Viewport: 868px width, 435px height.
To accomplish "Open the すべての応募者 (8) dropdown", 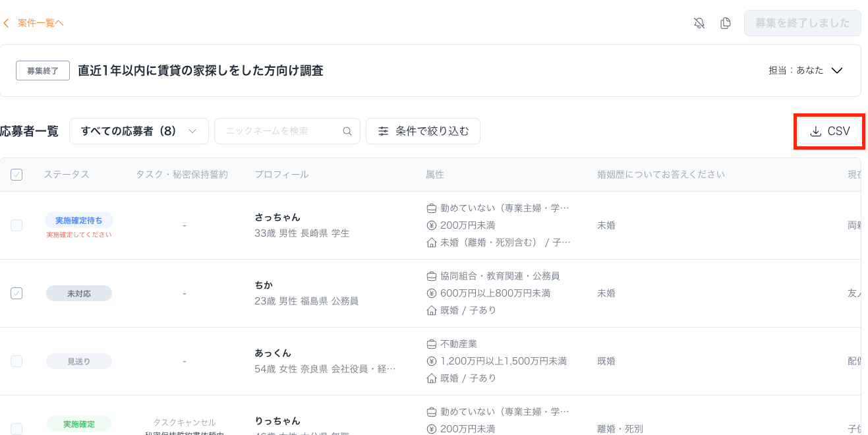I will (x=138, y=131).
